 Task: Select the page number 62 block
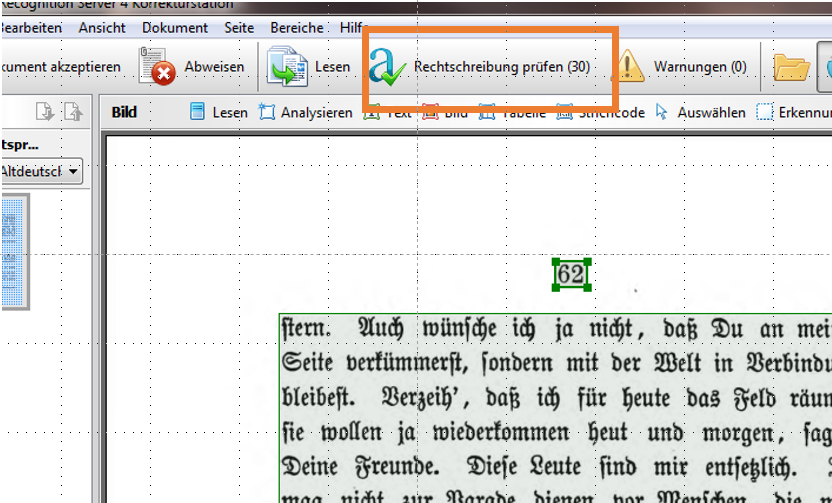pos(570,274)
